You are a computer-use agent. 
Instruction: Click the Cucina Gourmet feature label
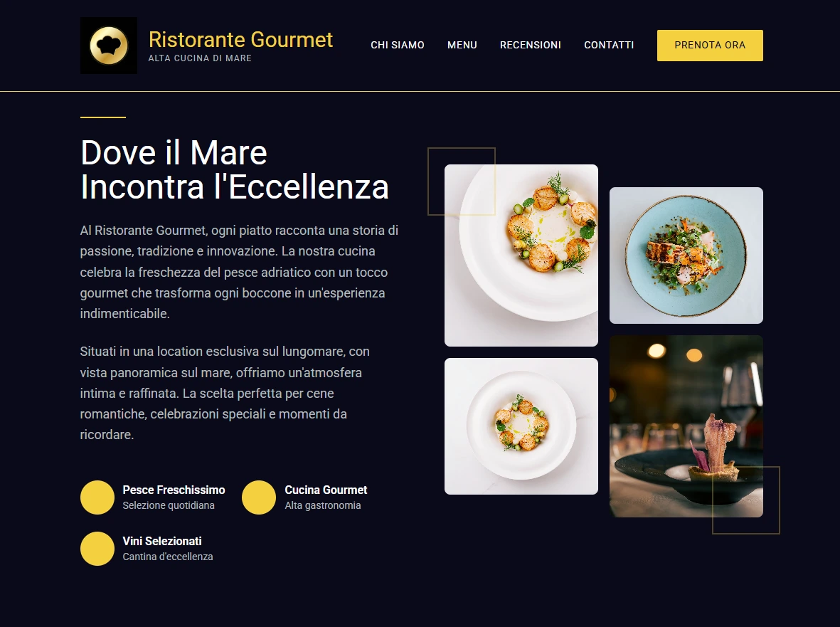[326, 490]
